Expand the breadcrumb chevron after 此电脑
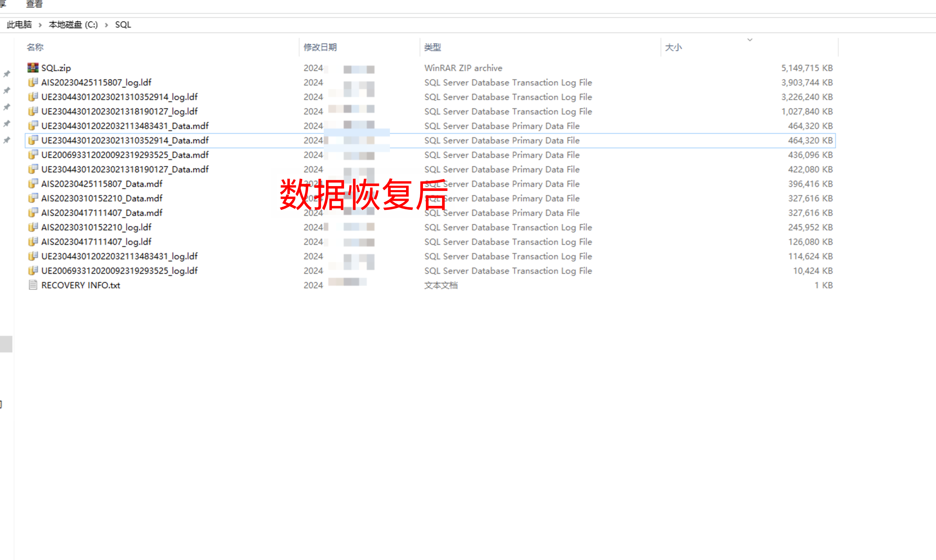 [40, 25]
